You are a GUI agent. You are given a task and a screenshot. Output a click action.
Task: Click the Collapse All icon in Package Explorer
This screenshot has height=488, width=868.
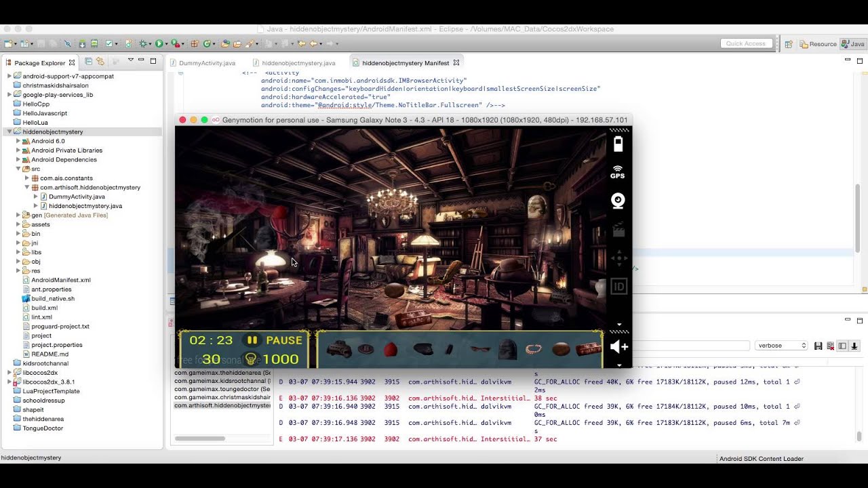(x=89, y=62)
